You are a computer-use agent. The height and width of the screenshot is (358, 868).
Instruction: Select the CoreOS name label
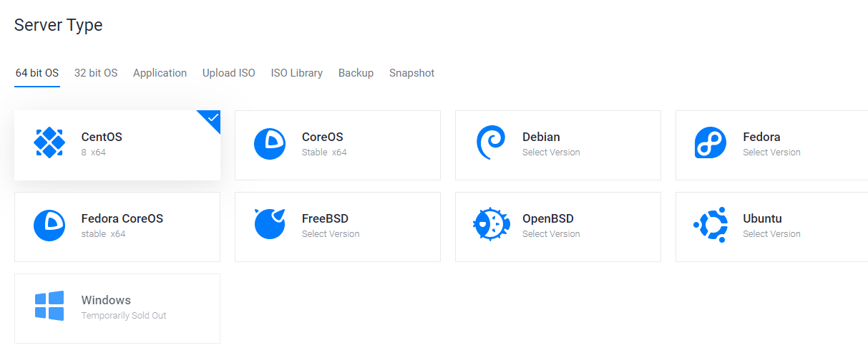click(x=323, y=137)
